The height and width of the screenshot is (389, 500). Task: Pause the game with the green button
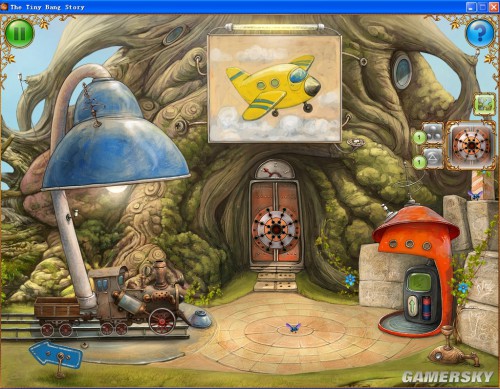point(19,33)
